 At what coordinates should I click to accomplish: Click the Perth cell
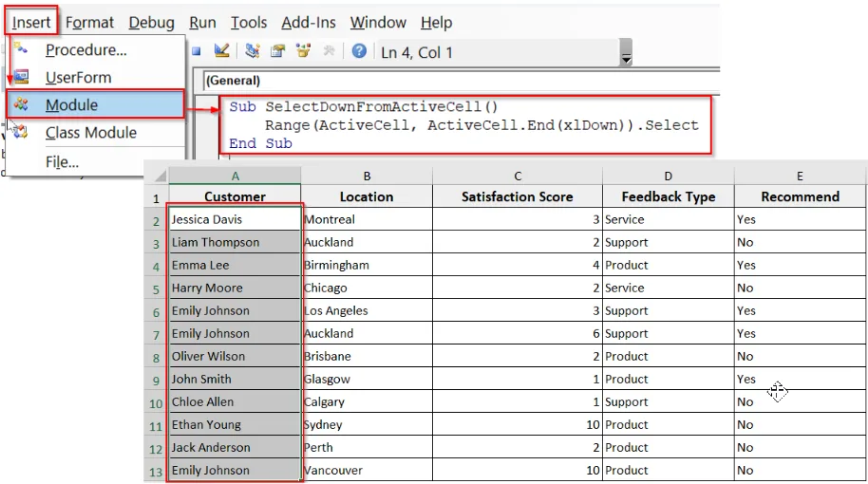pyautogui.click(x=367, y=447)
